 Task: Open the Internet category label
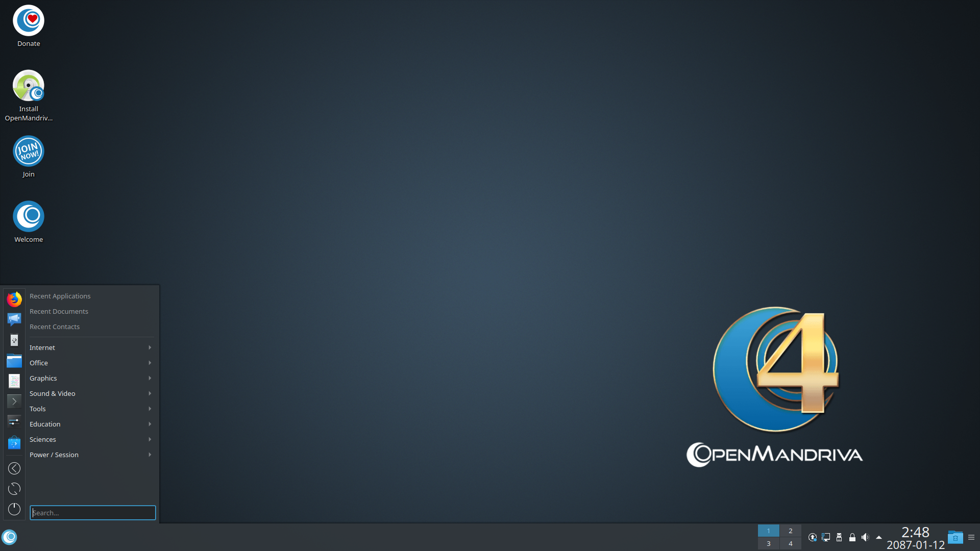tap(42, 347)
